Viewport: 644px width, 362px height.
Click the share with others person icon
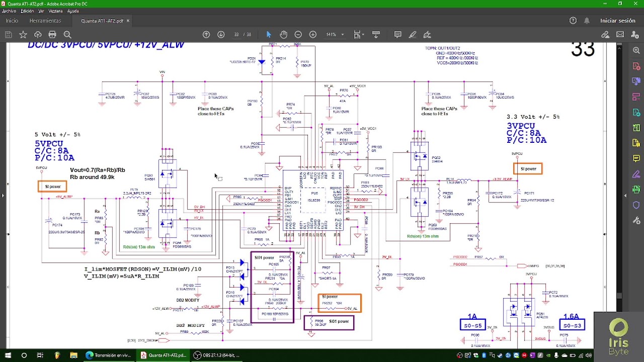tap(635, 35)
